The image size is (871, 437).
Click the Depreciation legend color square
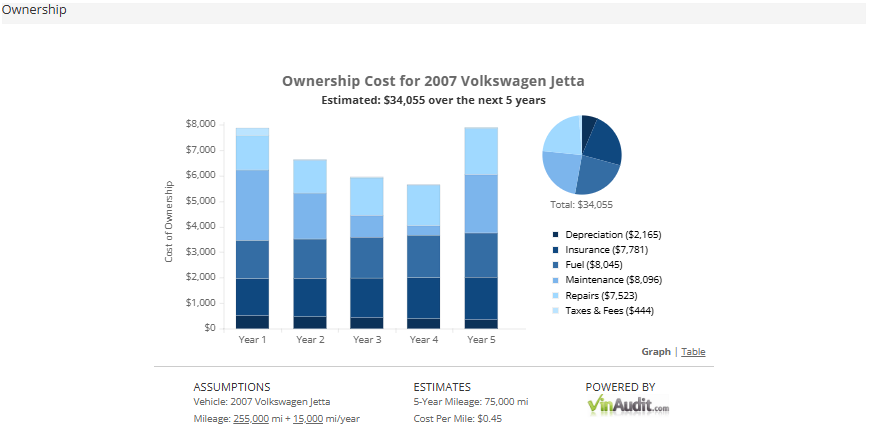coord(555,235)
